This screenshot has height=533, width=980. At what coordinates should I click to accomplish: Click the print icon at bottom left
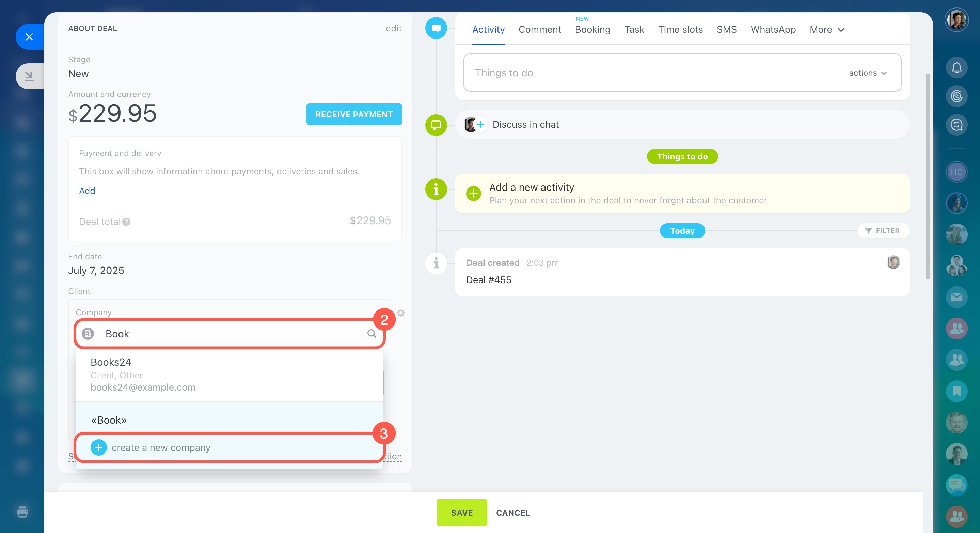(x=22, y=512)
